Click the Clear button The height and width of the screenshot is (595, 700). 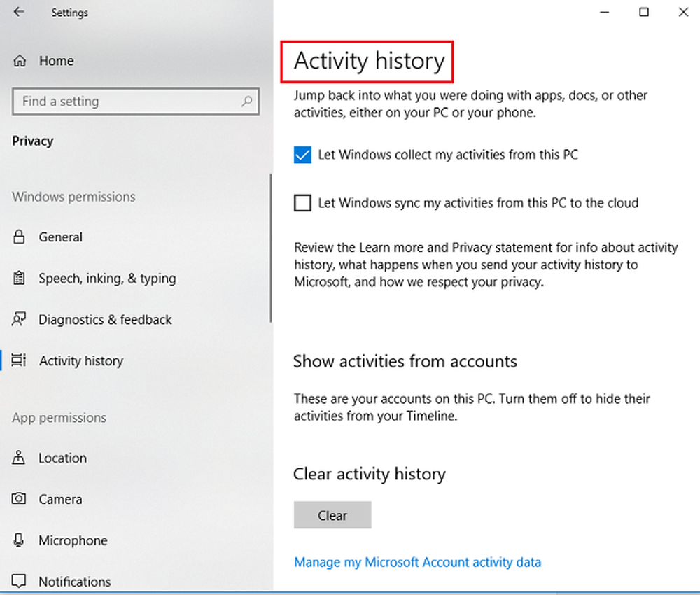click(332, 515)
